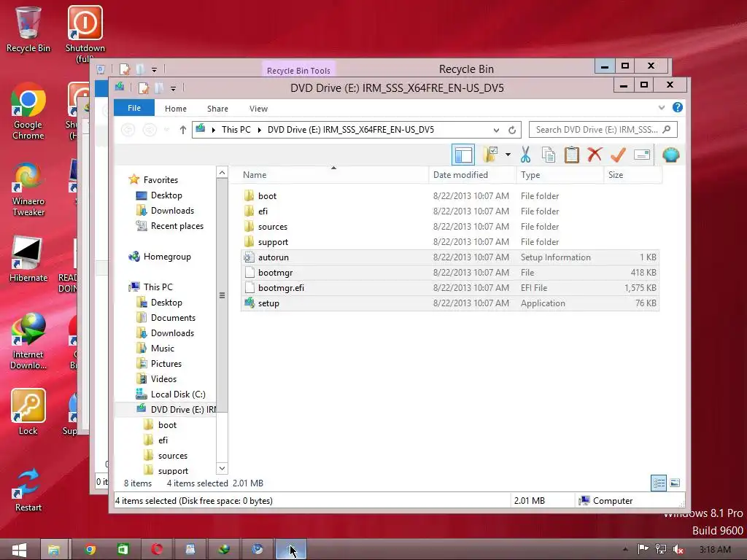Select the bootmgr.efi file
This screenshot has height=560, width=747.
point(449,287)
